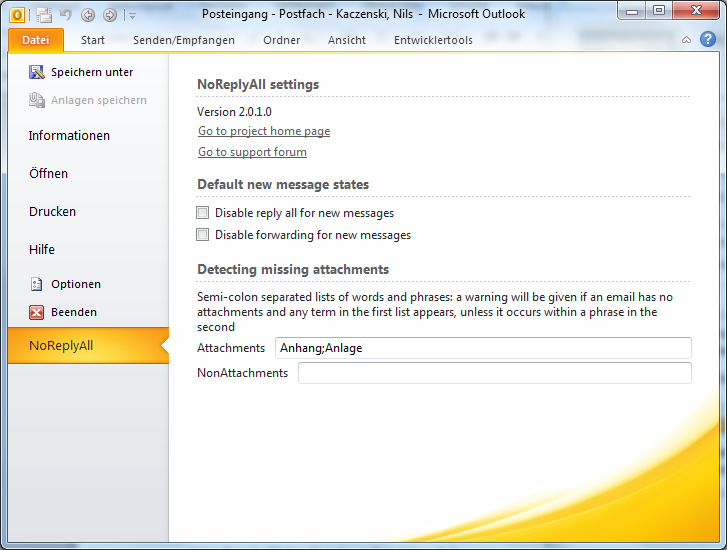Click the Forward arrow in quick access toolbar

pyautogui.click(x=110, y=15)
